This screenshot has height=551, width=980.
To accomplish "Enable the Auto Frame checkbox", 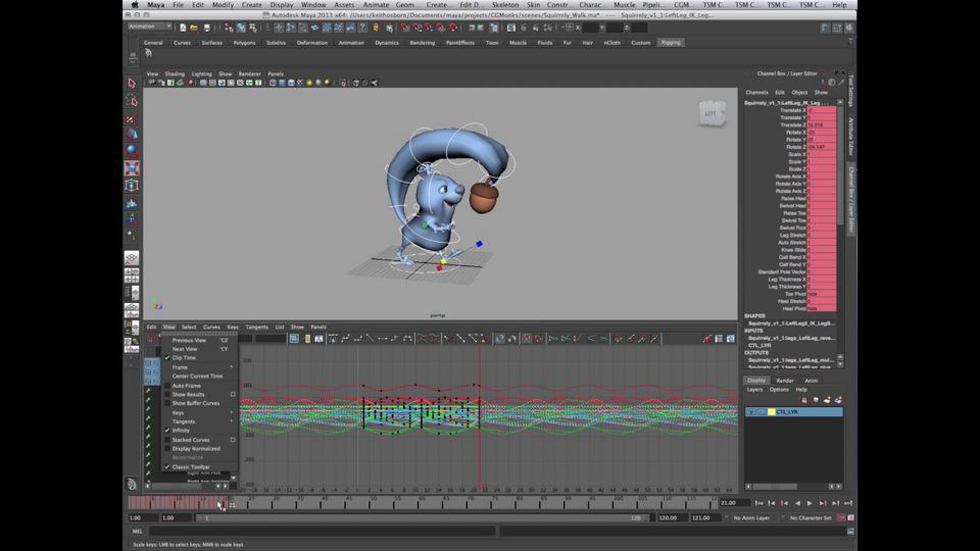I will (x=167, y=386).
